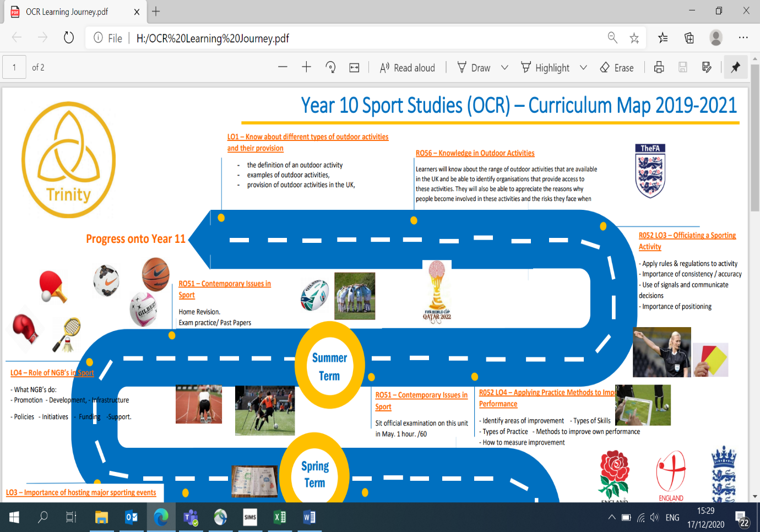
Task: Click the Save as icon
Action: pyautogui.click(x=707, y=67)
